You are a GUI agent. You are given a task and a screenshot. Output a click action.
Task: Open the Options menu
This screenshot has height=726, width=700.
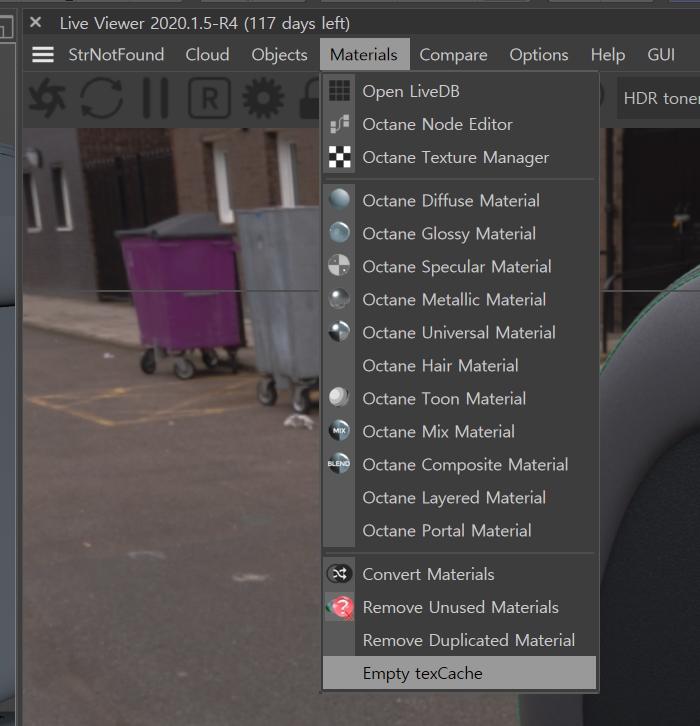pos(539,55)
